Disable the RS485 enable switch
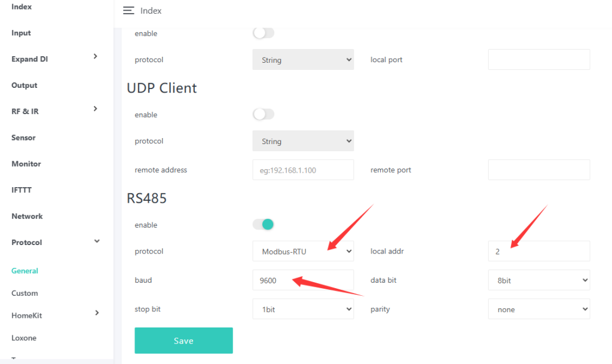The height and width of the screenshot is (364, 612). point(264,224)
